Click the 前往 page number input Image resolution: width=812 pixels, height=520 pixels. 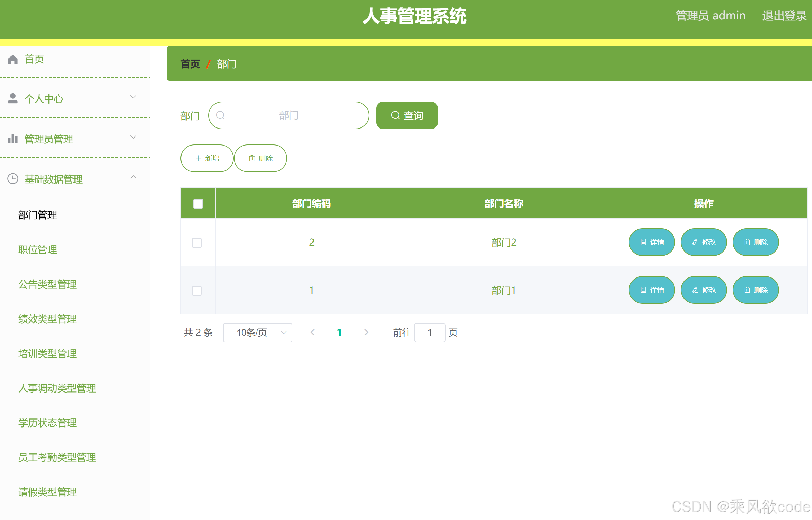click(430, 333)
